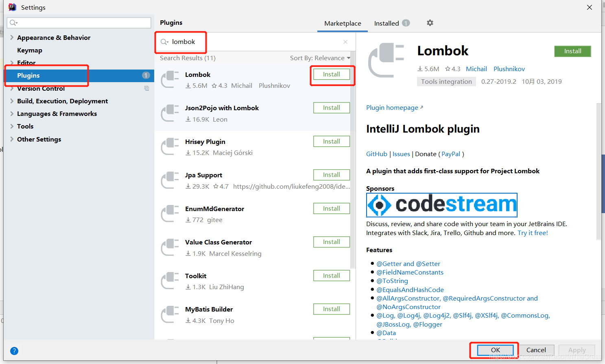
Task: Open @FieldNameConstants feature link
Action: point(410,272)
